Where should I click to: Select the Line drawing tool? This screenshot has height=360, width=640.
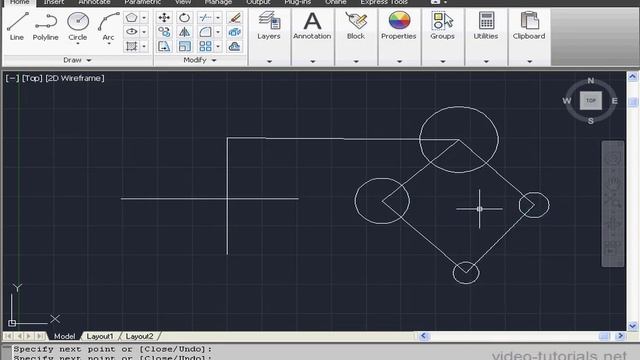(x=17, y=26)
